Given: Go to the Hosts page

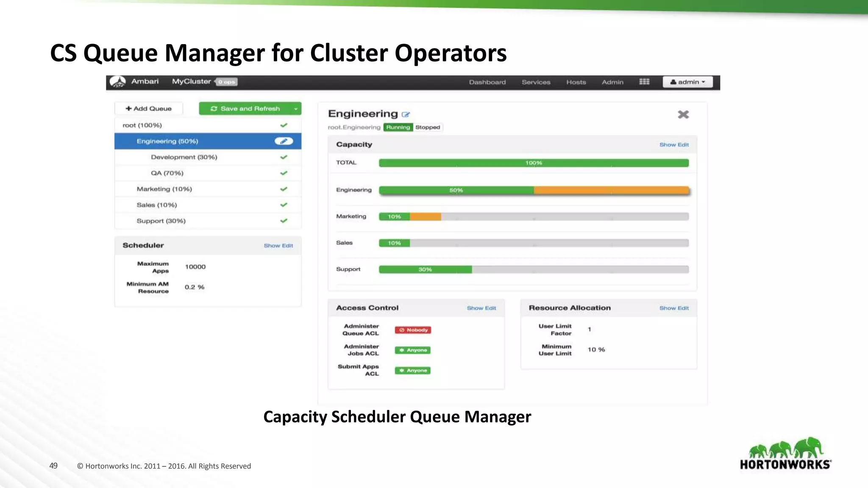Looking at the screenshot, I should pyautogui.click(x=576, y=82).
